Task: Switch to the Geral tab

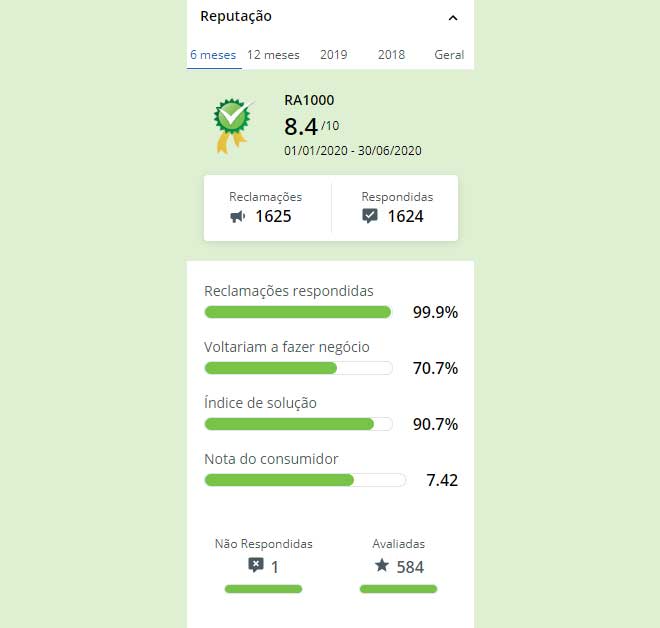Action: click(x=449, y=55)
